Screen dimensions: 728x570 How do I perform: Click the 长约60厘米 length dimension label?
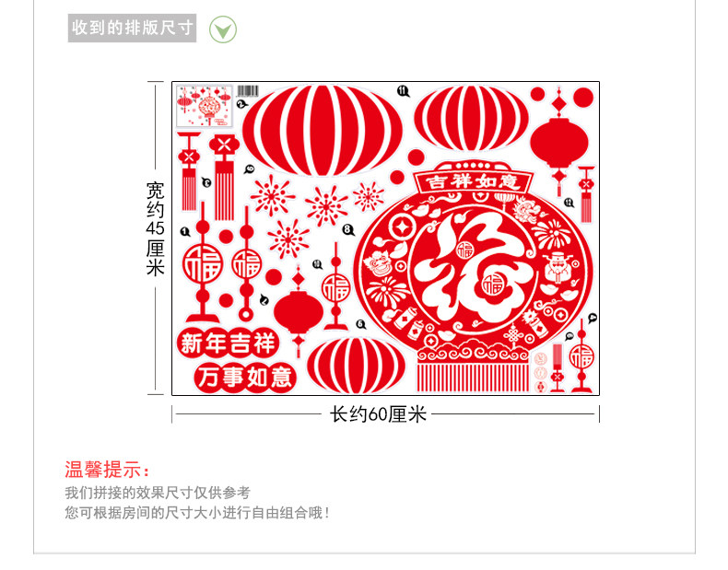pos(378,414)
